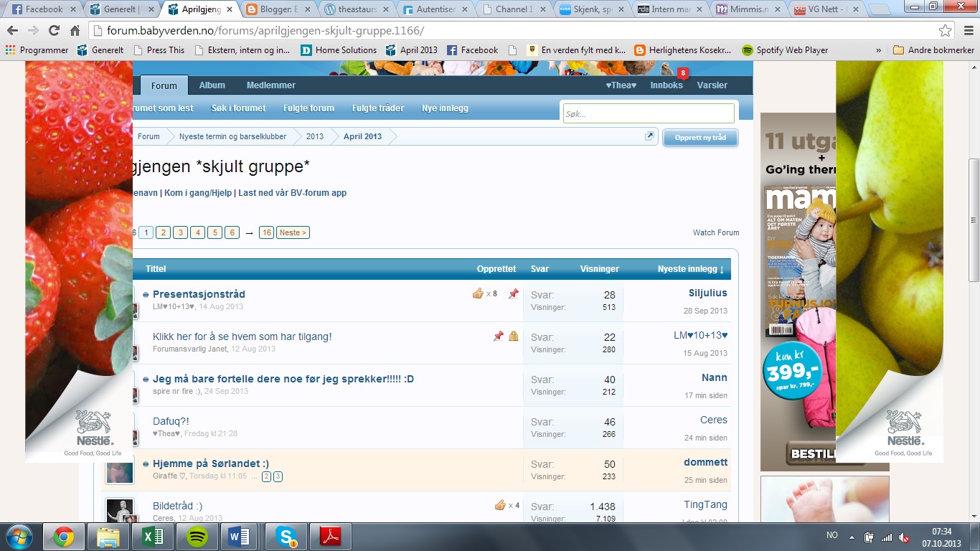Click the browser reload icon
The height and width of the screenshot is (551, 980).
point(54,31)
